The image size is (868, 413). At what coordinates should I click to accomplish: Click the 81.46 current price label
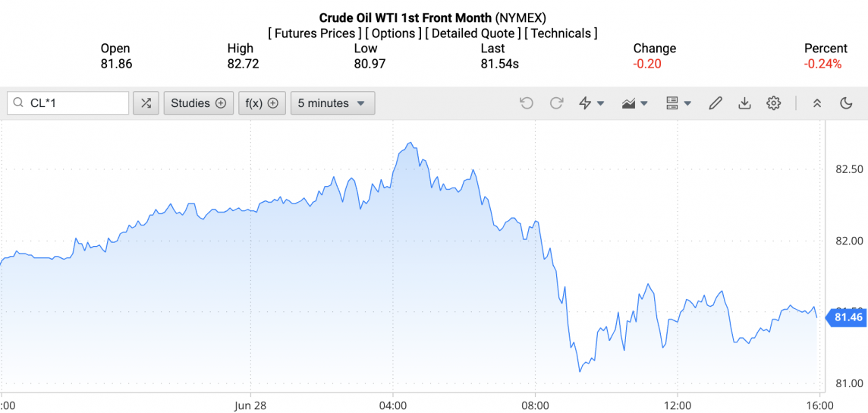(848, 317)
